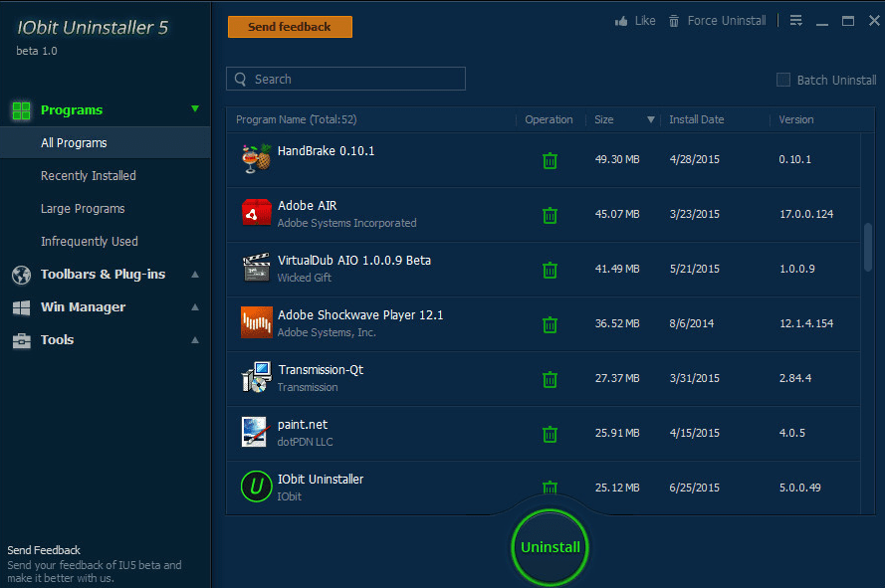Image resolution: width=885 pixels, height=588 pixels.
Task: Sort by Operation column header
Action: pos(549,119)
